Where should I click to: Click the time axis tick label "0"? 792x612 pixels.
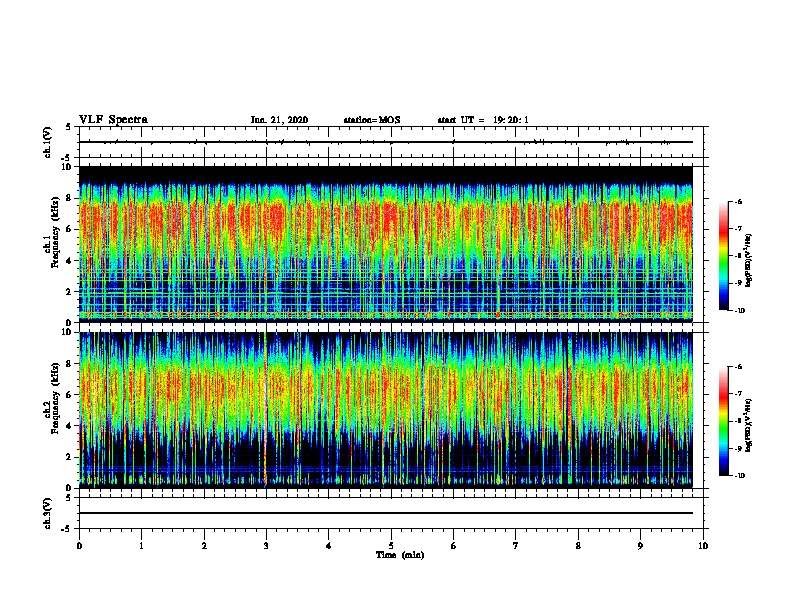79,546
